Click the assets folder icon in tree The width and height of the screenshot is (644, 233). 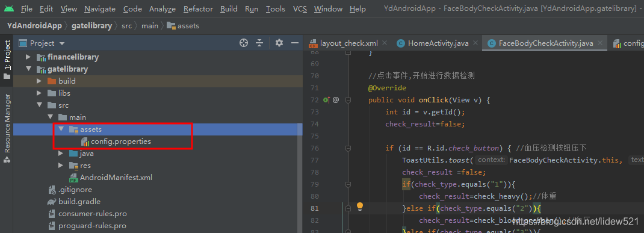73,129
